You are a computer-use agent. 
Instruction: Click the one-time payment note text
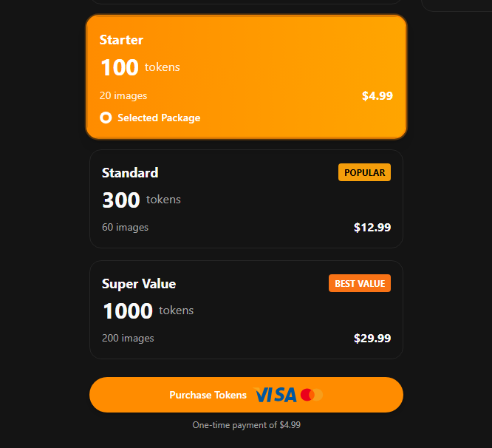[x=246, y=425]
